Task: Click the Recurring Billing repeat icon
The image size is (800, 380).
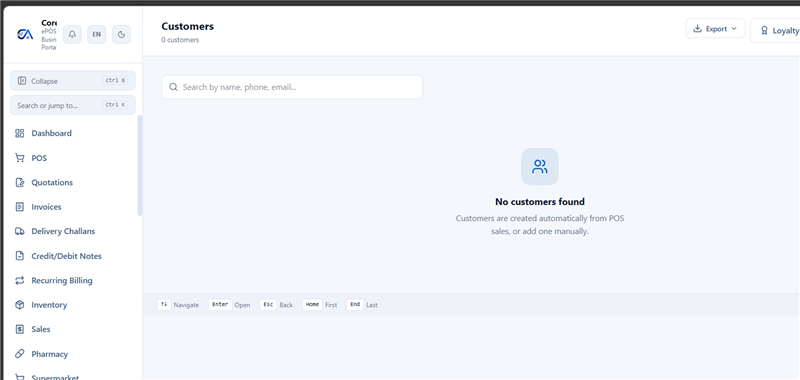Action: point(20,281)
